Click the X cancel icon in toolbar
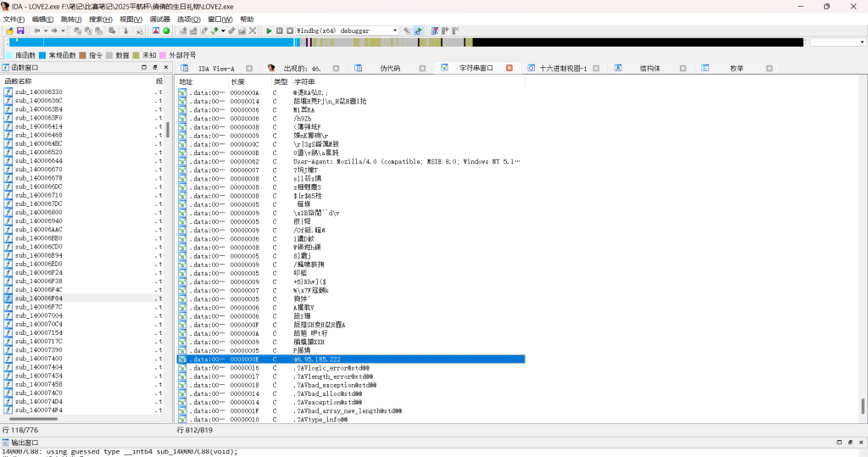Viewport: 868px width, 457px height. click(x=253, y=31)
